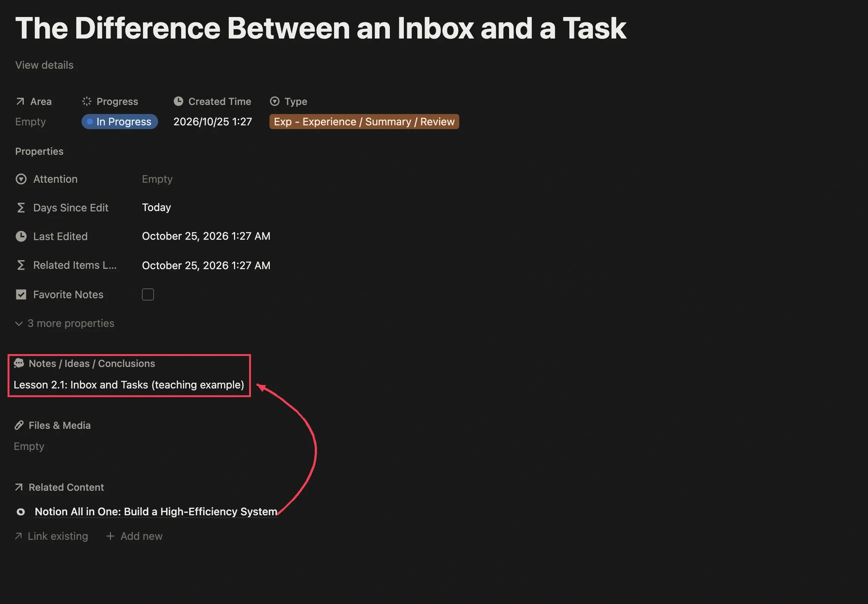Click the Empty value under Files & Media

(x=29, y=446)
